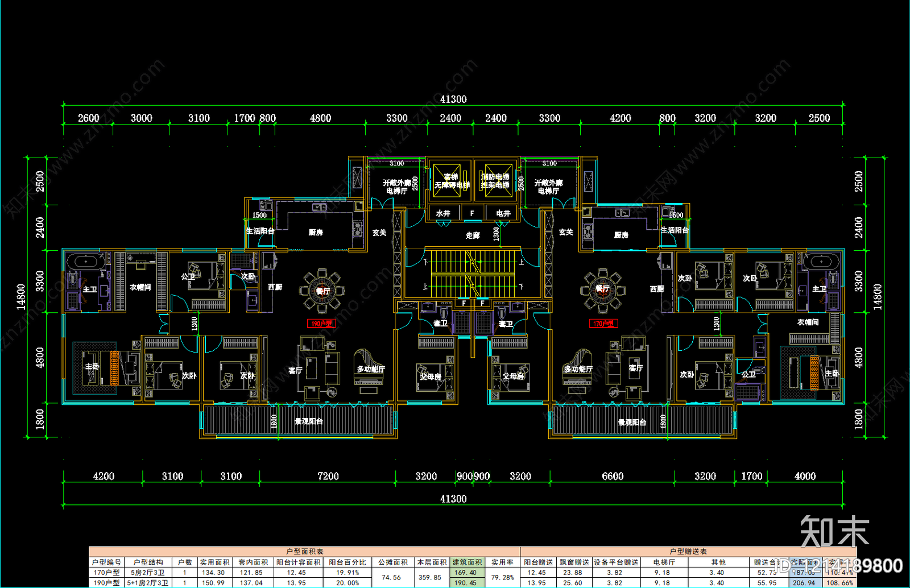Click the 本层面积 column header
This screenshot has height=588, width=910.
click(432, 562)
